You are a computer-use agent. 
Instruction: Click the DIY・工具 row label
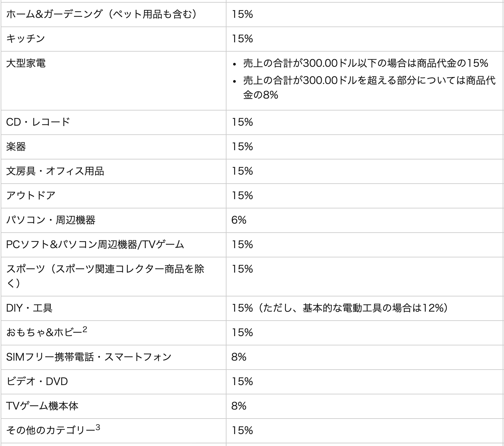(29, 308)
